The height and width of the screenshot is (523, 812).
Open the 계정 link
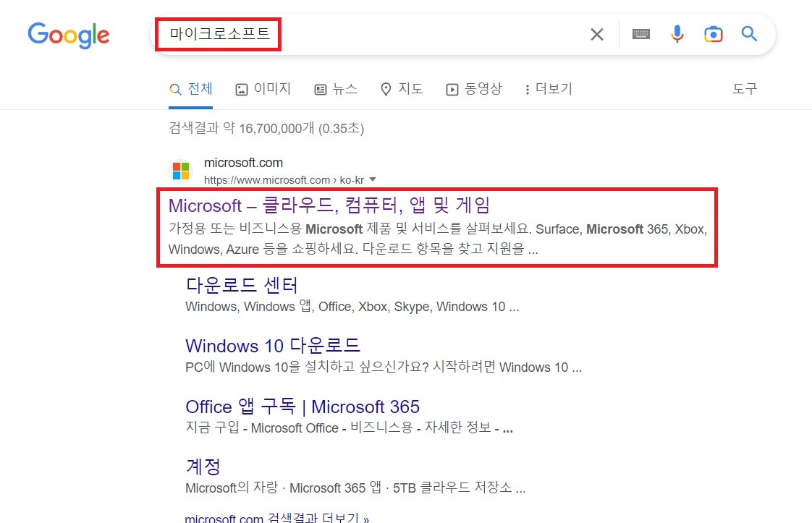click(203, 467)
